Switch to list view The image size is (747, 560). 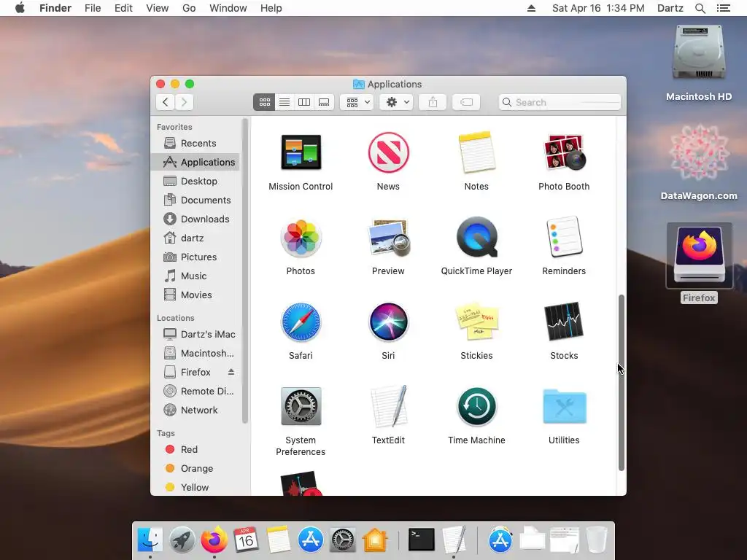285,102
